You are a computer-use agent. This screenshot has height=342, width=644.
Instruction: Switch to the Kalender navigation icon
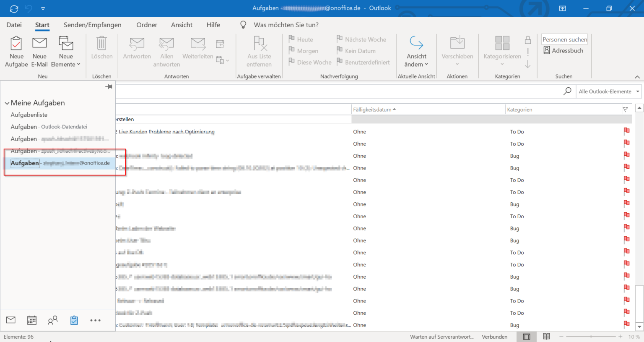[31, 320]
